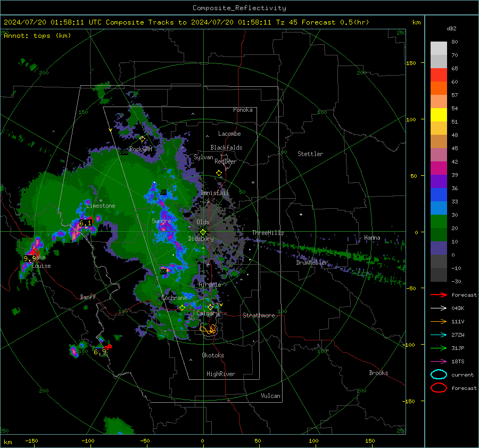Click the 'Annot: tops (km)' annotation text
The width and height of the screenshot is (479, 448).
(x=37, y=36)
